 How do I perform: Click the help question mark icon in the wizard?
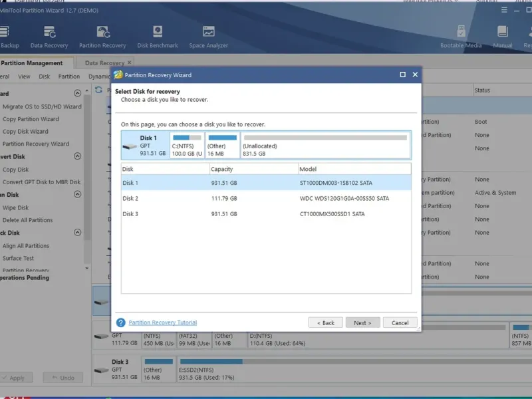tap(121, 323)
